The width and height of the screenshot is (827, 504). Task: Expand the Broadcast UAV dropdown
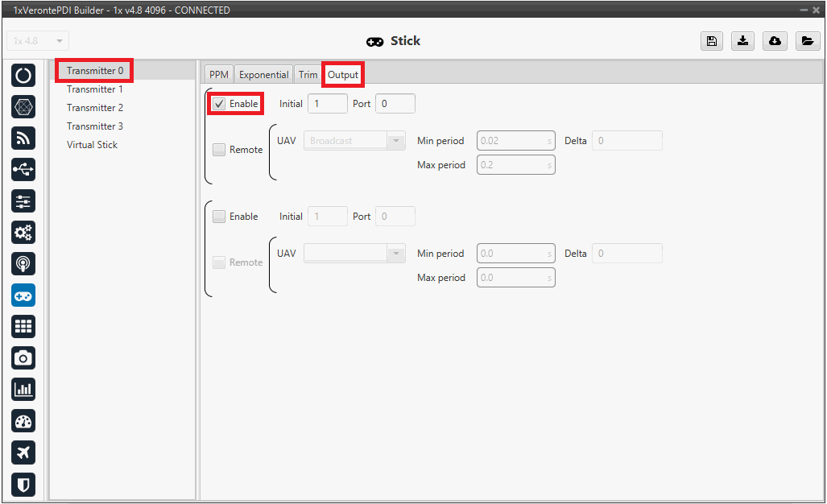[x=354, y=141]
